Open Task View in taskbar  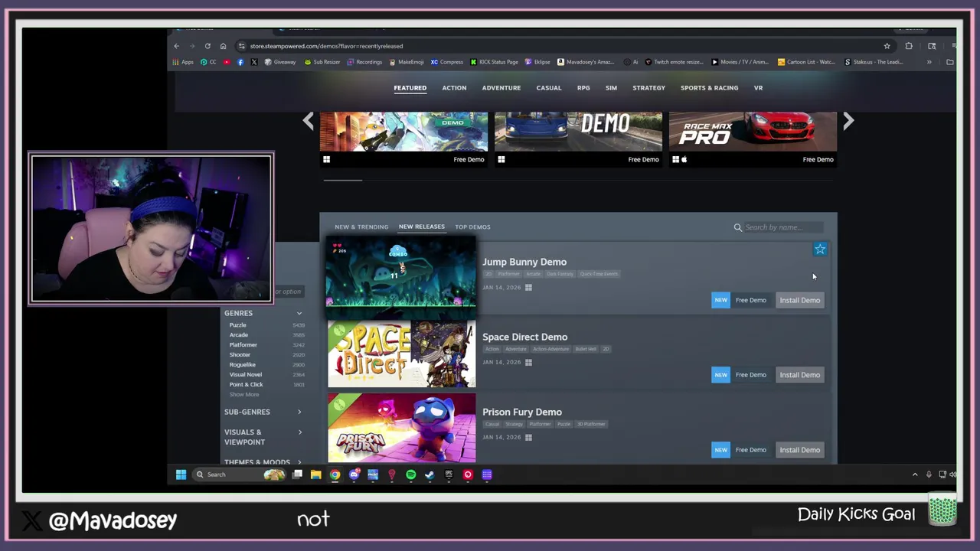pyautogui.click(x=297, y=474)
